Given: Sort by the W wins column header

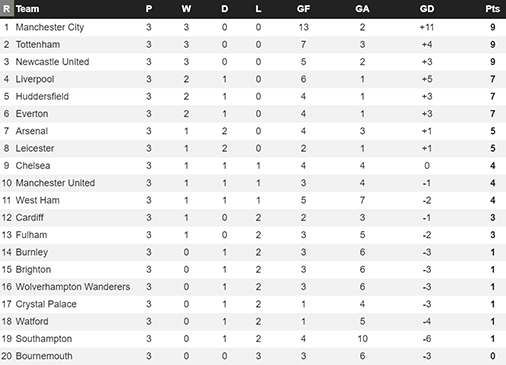Looking at the screenshot, I should click(186, 9).
